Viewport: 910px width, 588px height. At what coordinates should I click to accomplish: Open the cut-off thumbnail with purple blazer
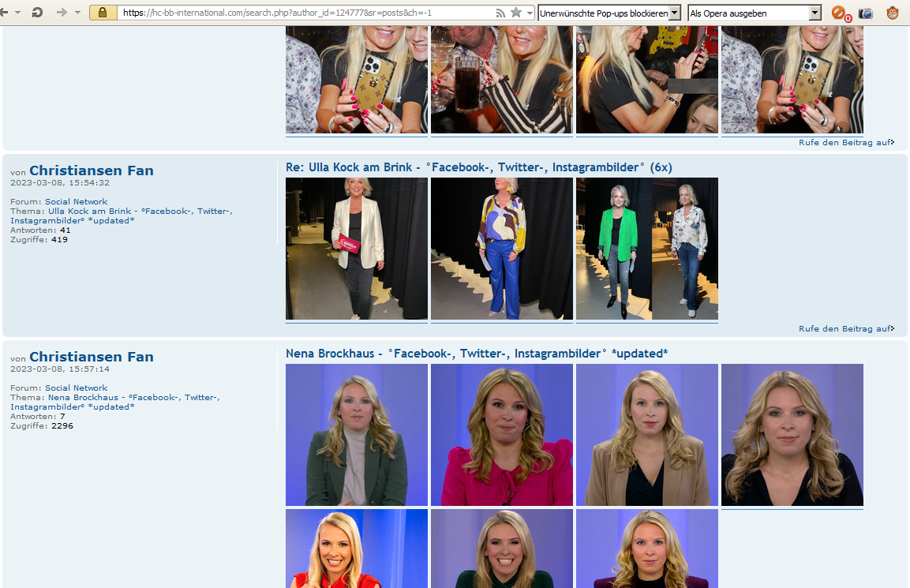[x=647, y=549]
